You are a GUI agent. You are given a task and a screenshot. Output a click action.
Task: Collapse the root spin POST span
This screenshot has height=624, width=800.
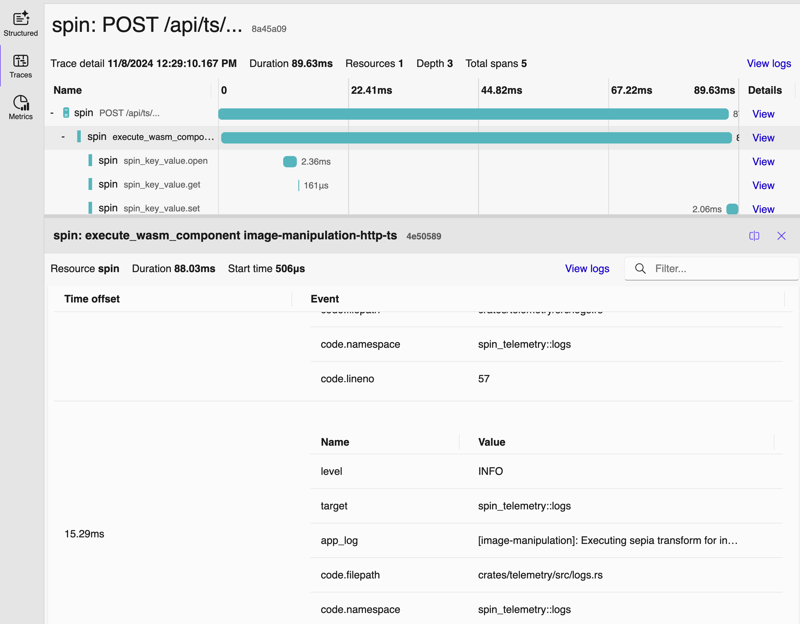point(52,113)
